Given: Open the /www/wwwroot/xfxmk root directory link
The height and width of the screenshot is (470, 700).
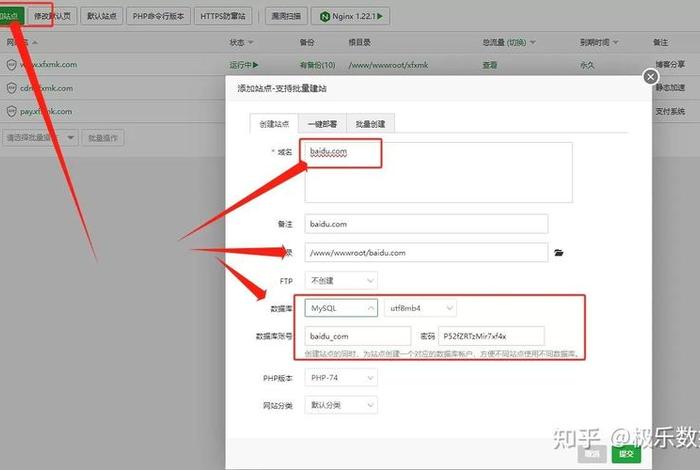Looking at the screenshot, I should click(x=388, y=65).
